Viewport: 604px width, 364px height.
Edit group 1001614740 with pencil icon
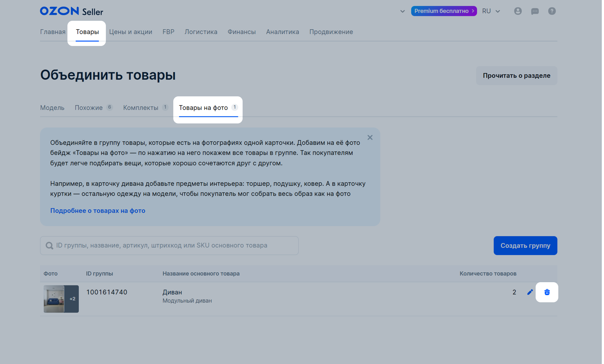[530, 292]
